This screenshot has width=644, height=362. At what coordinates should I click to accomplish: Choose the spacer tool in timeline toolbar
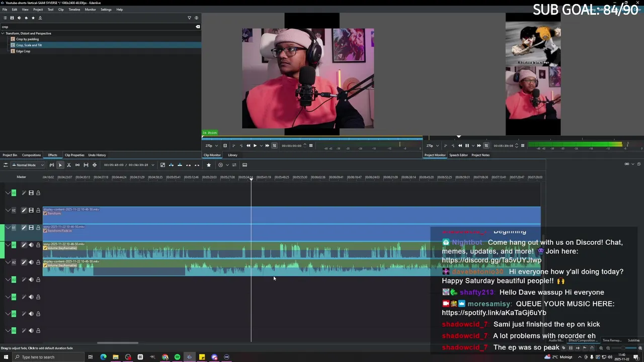[x=77, y=165]
